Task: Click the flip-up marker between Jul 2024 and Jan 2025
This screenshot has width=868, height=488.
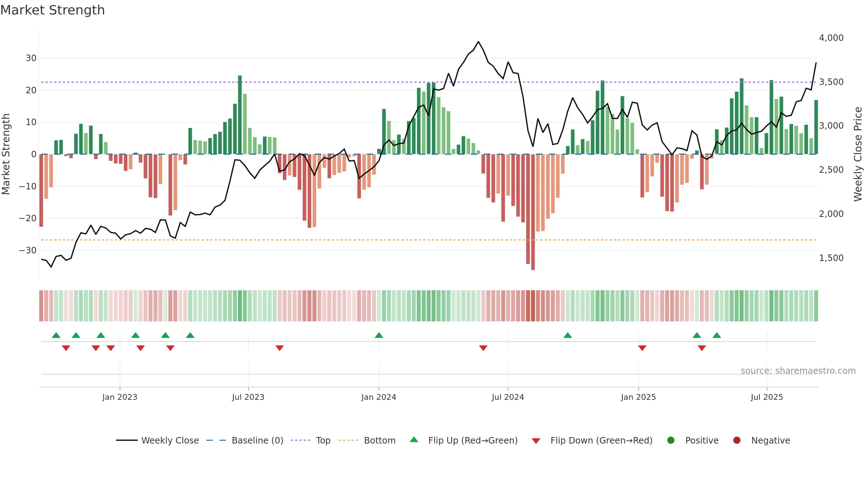Action: point(568,335)
